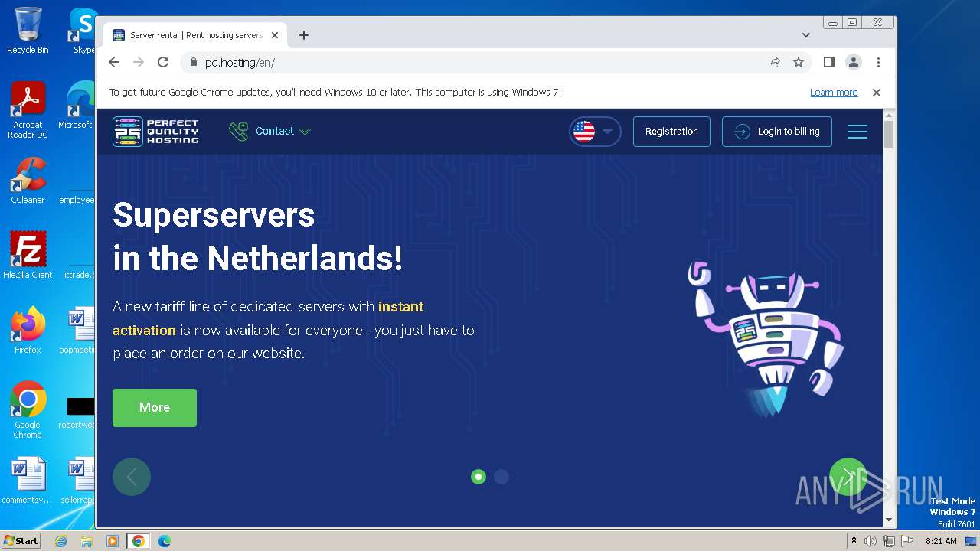Open Action Center flag icon
Screen dimensions: 980x551
(906, 541)
